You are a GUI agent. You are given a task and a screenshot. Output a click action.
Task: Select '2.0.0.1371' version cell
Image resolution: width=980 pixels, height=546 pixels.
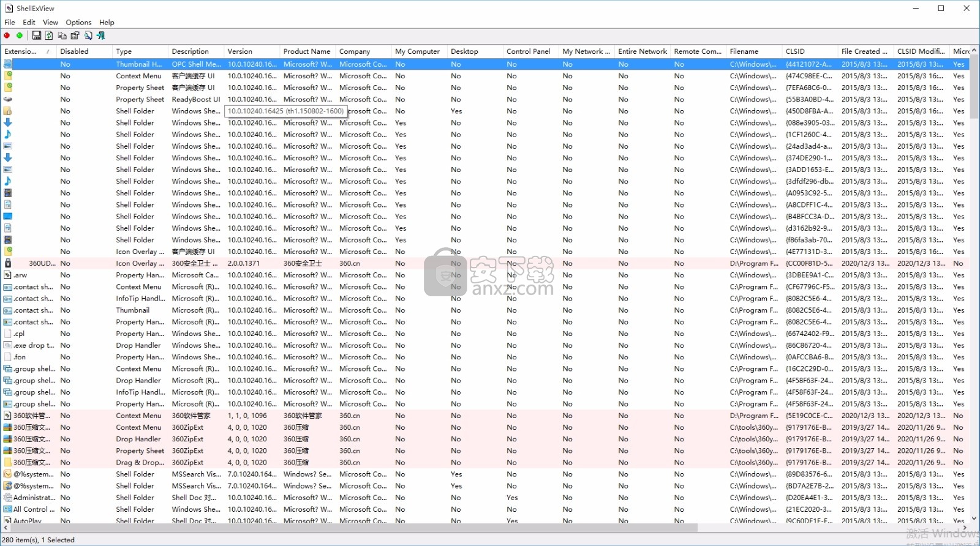click(244, 263)
